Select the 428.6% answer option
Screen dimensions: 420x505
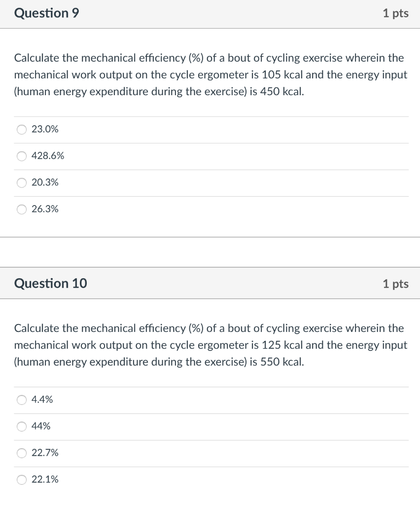[21, 156]
